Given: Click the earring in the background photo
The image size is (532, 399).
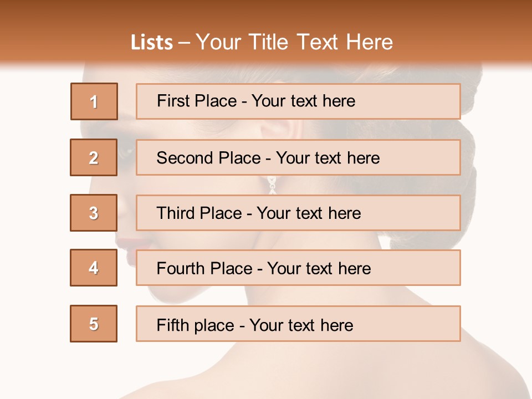Looking at the screenshot, I should click(x=272, y=185).
